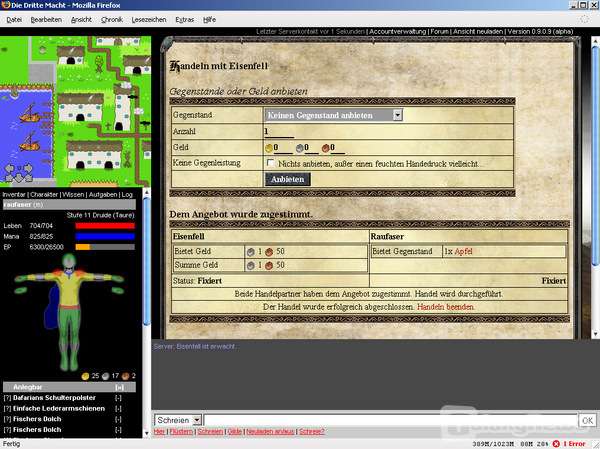Click the chat OK button
The width and height of the screenshot is (600, 449).
pyautogui.click(x=587, y=421)
